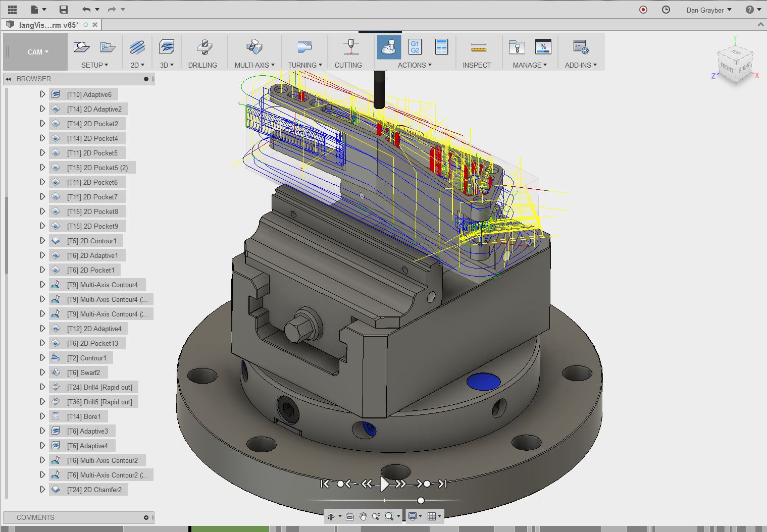767x532 pixels.
Task: Play the toolpath simulation
Action: (x=384, y=484)
